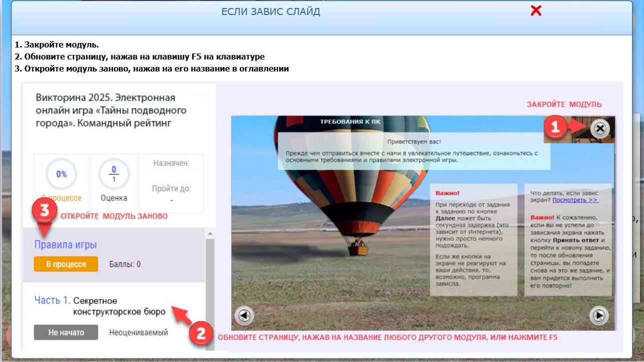Click the module list scrollbar track
The image size is (644, 362).
210,290
